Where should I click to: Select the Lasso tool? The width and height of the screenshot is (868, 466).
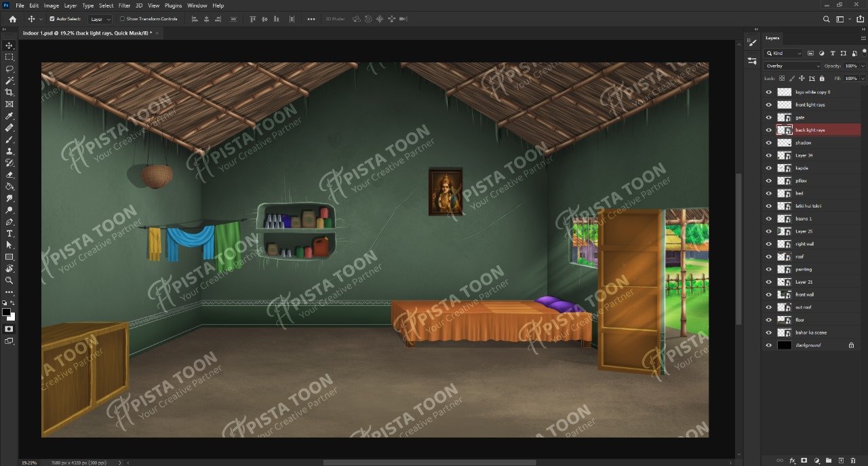coord(9,69)
